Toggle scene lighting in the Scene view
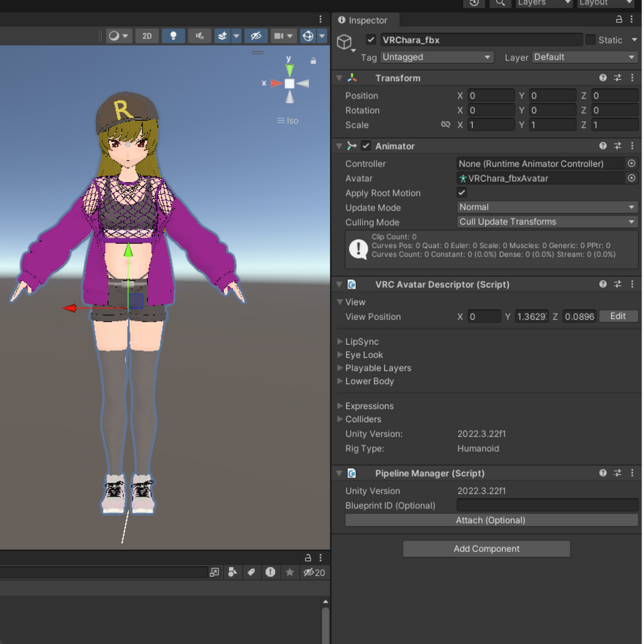Viewport: 644px width, 644px height. click(173, 36)
